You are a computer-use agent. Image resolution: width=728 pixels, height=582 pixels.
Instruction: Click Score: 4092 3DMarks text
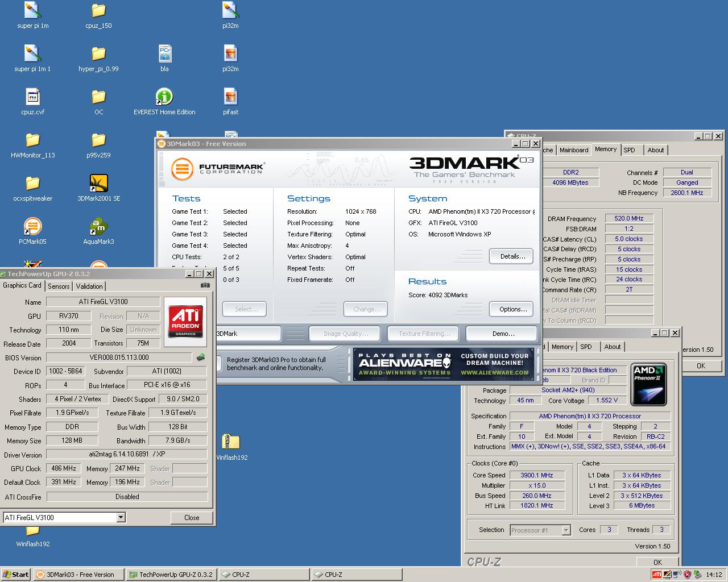(438, 295)
